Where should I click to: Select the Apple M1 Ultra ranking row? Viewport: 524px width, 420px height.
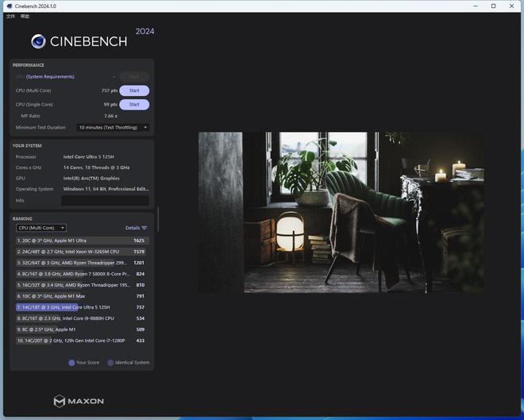[x=83, y=241]
